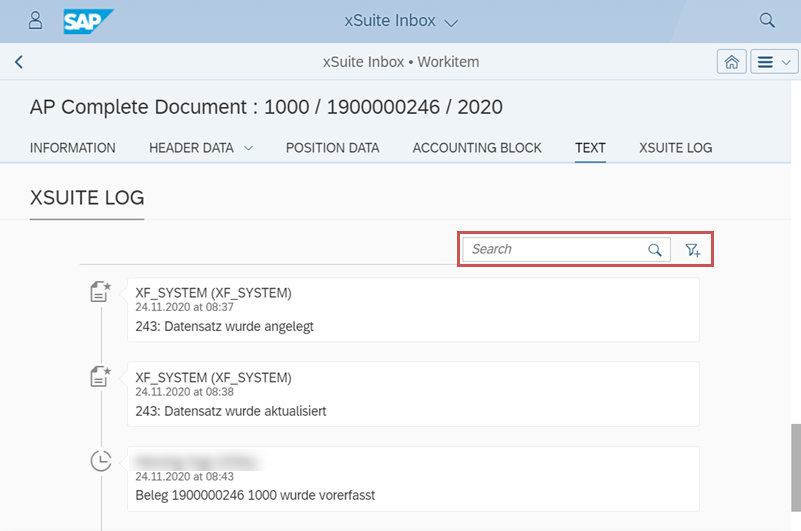Select the TEXT tab
The height and width of the screenshot is (531, 801).
tap(590, 148)
